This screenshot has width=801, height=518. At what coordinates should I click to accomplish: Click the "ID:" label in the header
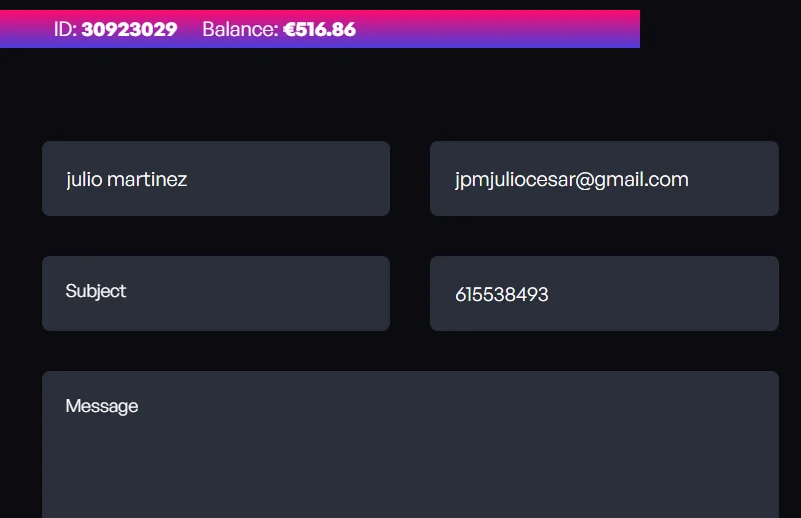[65, 29]
